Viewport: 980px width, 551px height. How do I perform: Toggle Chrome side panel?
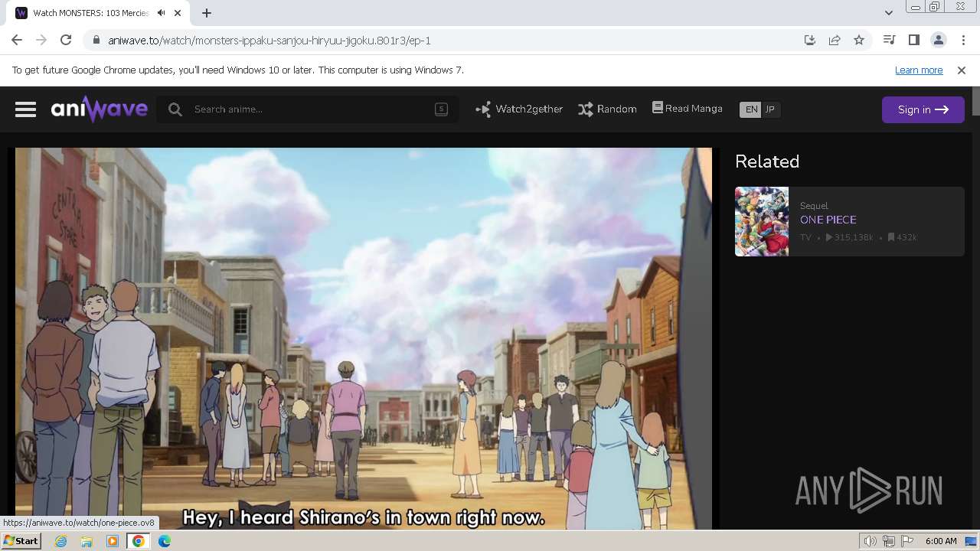(x=914, y=41)
